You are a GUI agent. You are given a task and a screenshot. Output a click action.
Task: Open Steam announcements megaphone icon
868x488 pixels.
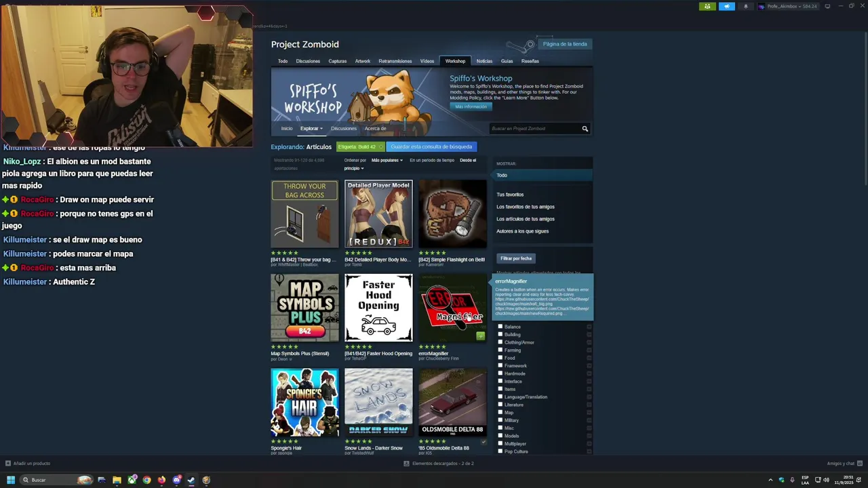point(727,6)
